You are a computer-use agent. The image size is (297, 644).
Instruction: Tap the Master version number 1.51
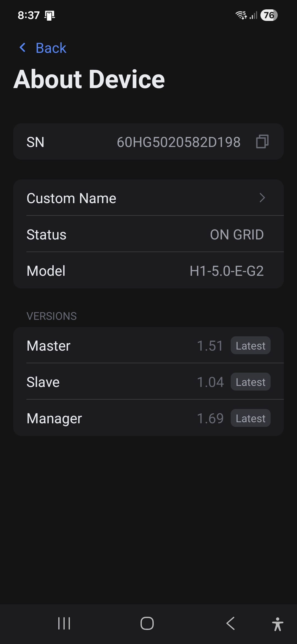point(210,346)
